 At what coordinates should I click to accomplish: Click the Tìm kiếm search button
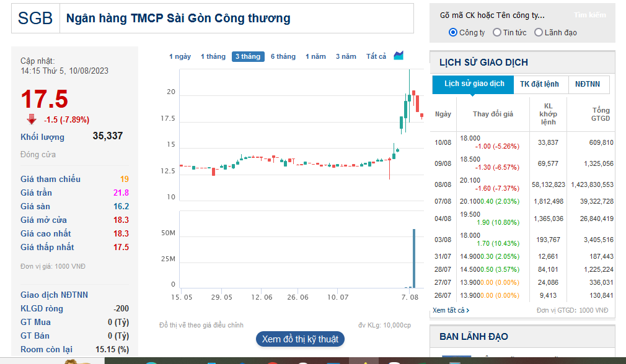point(589,15)
